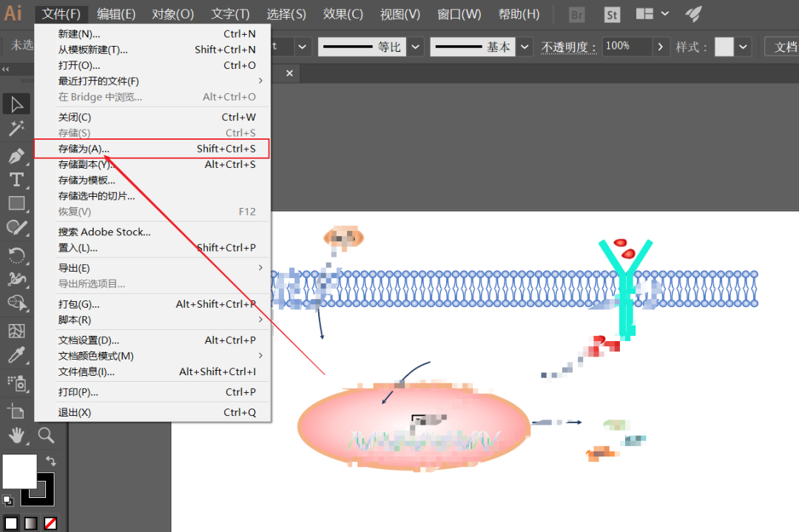Open the 对象(O) menu
799x532 pixels.
click(172, 14)
